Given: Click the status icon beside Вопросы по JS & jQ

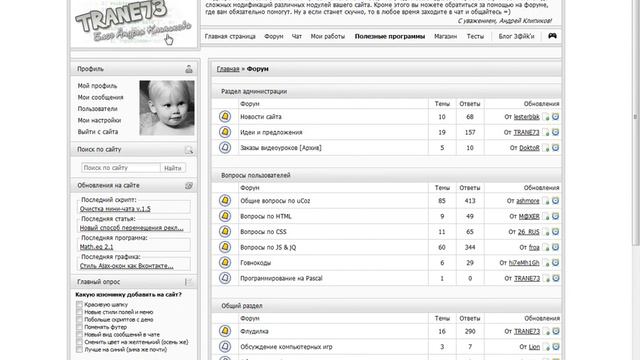Looking at the screenshot, I should point(225,247).
